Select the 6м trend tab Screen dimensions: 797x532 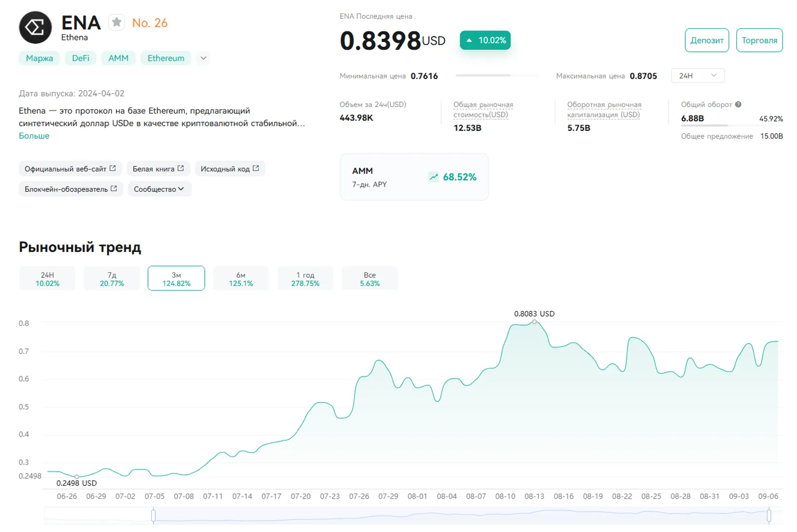tap(241, 279)
